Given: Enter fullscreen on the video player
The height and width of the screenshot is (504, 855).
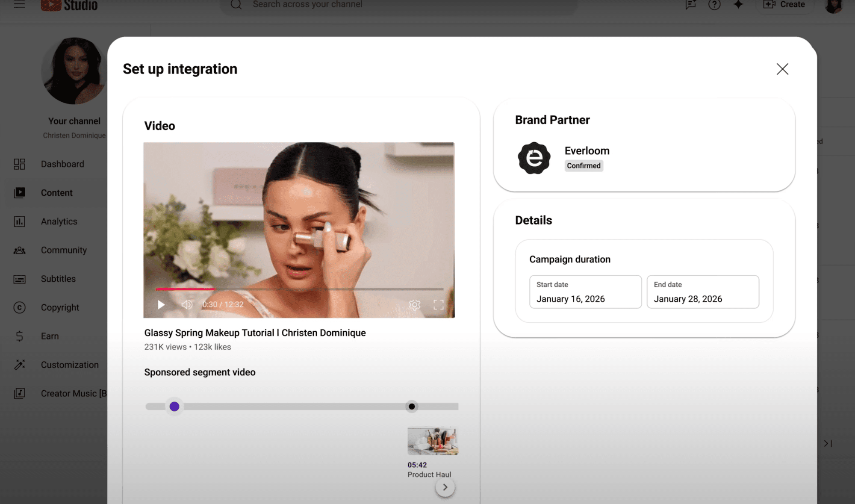Looking at the screenshot, I should click(x=439, y=305).
